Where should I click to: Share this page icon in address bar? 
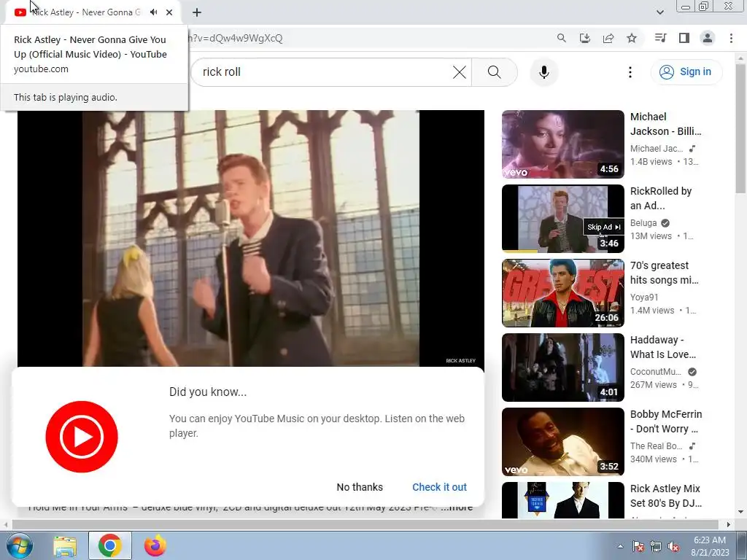(608, 38)
